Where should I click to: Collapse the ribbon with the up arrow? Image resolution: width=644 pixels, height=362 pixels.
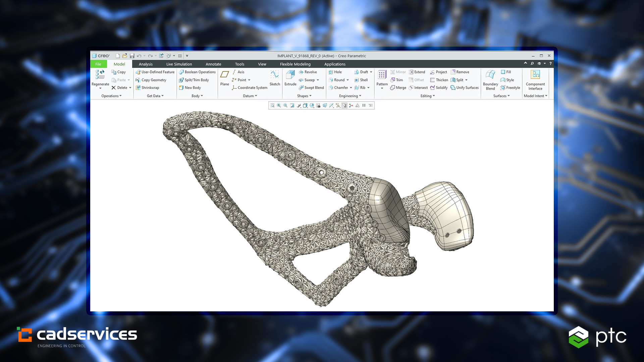(525, 63)
